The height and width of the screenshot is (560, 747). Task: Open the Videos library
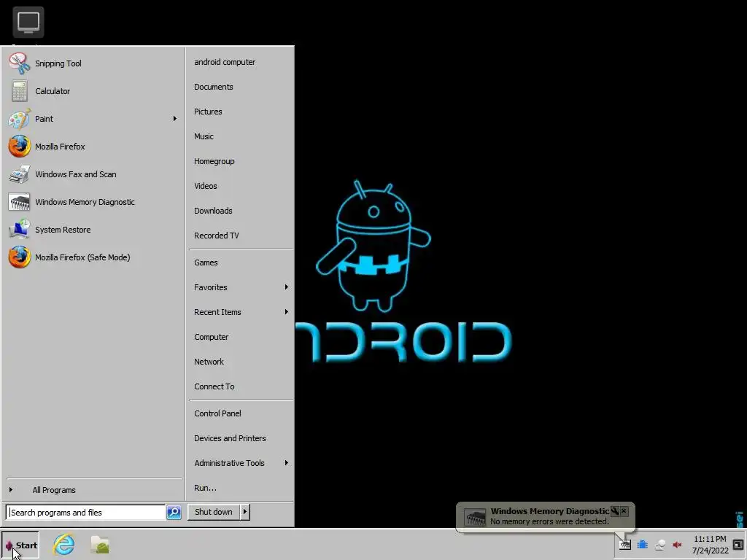point(205,186)
